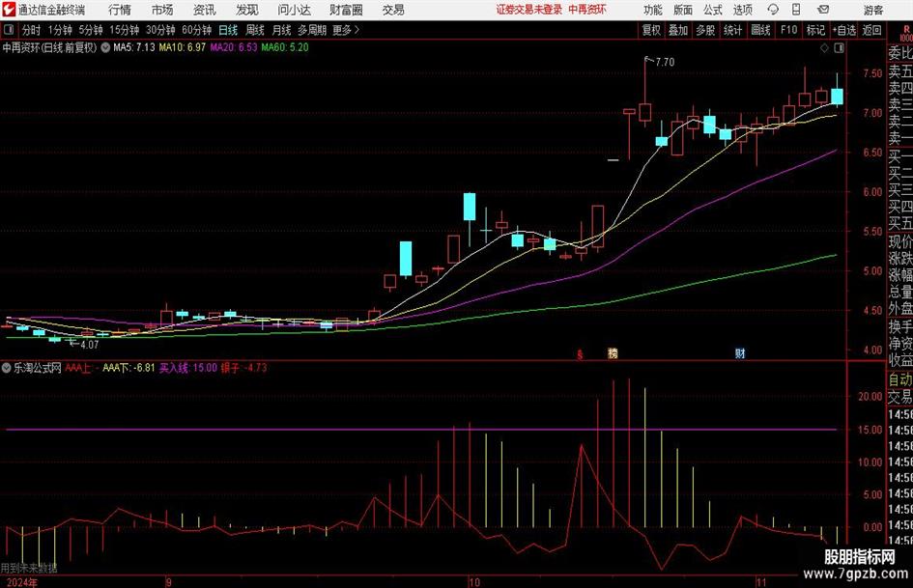
Task: Open the 财富圈 menu
Action: (346, 10)
